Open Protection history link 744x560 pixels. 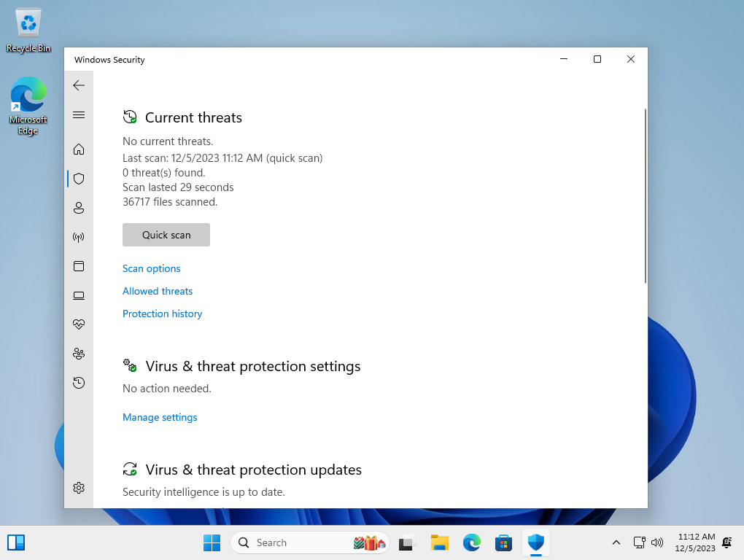(162, 314)
